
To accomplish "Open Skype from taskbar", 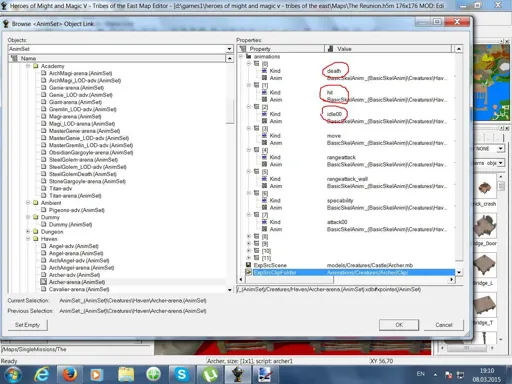I will [x=182, y=375].
